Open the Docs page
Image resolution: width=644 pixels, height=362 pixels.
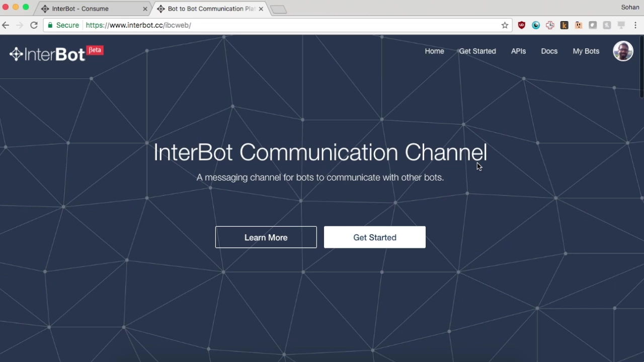549,51
